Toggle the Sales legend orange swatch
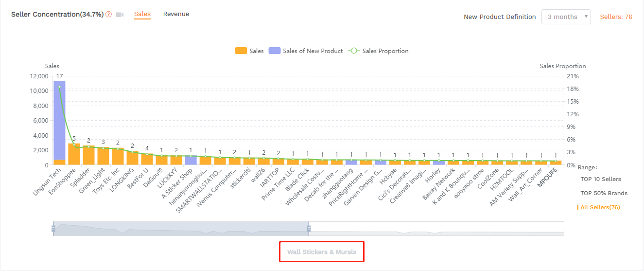The image size is (644, 271). pyautogui.click(x=241, y=51)
